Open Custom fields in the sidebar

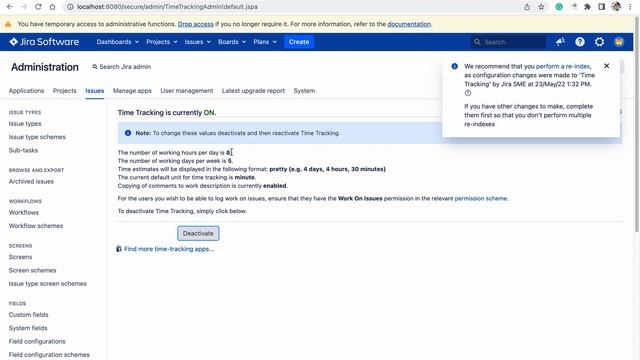point(29,315)
